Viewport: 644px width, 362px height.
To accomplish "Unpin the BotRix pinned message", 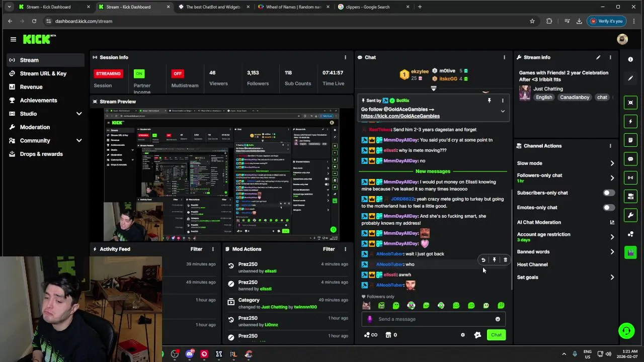I will (x=489, y=101).
